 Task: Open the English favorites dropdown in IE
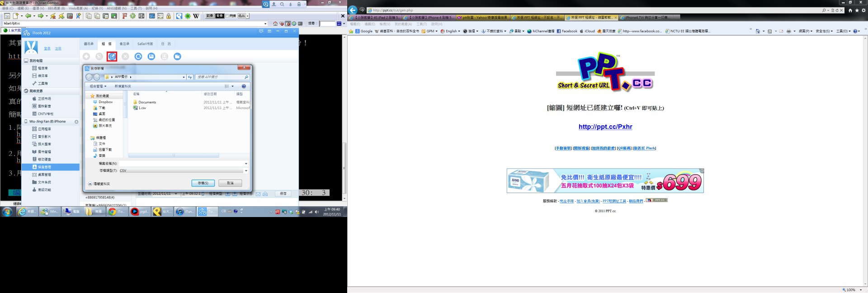point(450,31)
